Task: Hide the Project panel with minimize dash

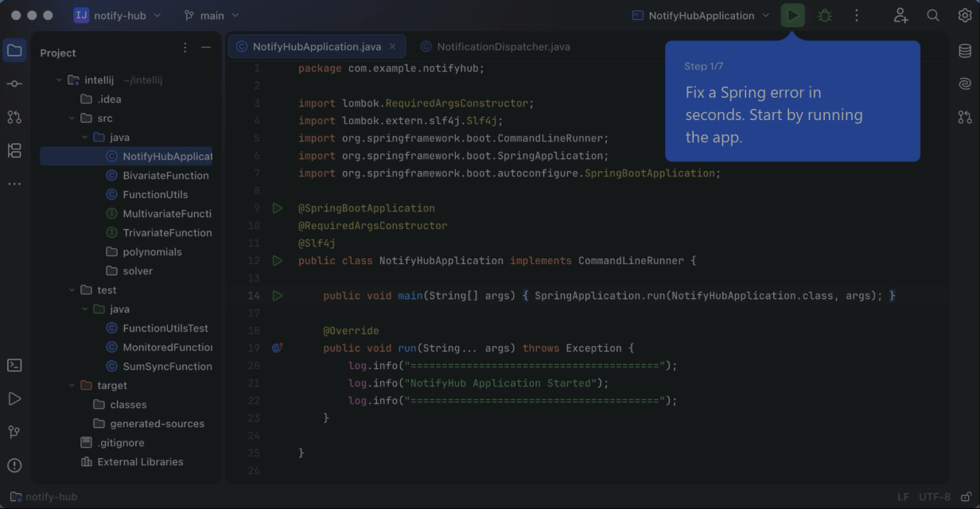Action: pyautogui.click(x=206, y=48)
